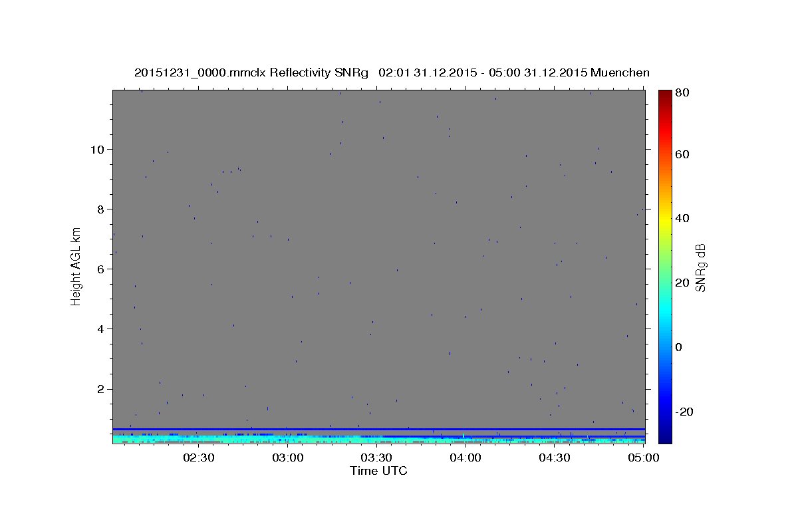Click the colorbar value 60
The width and height of the screenshot is (798, 532).
[x=682, y=154]
